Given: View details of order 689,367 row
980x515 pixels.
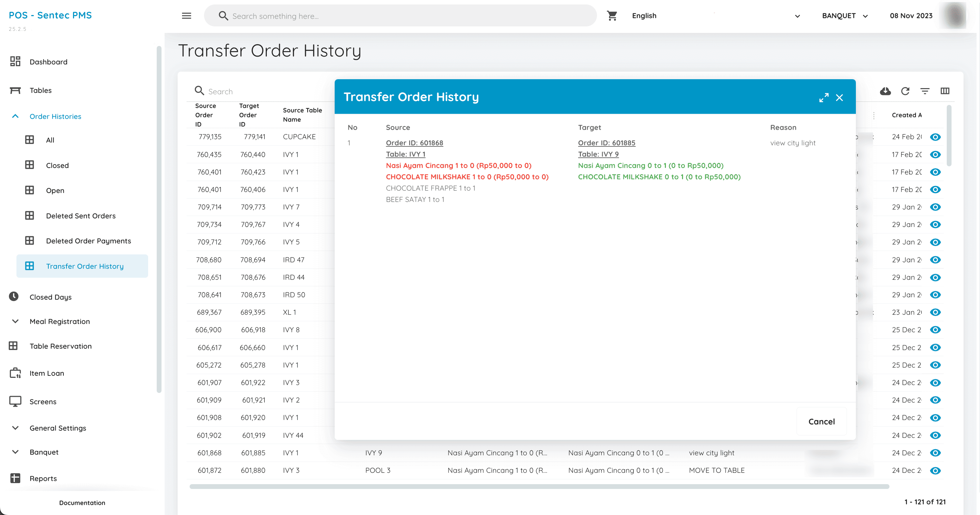Looking at the screenshot, I should [x=935, y=312].
